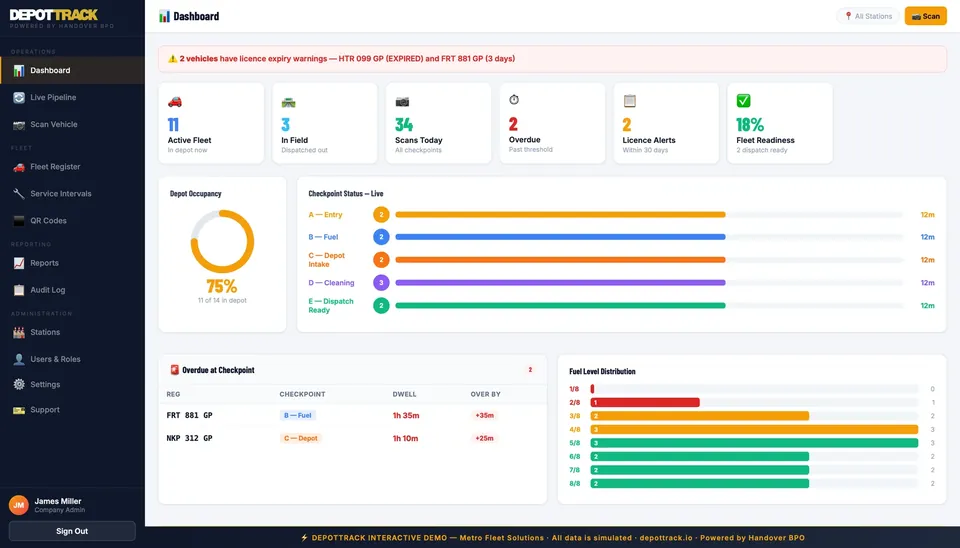Viewport: 960px width, 548px height.
Task: Click the 1h 35m dwell value
Action: click(406, 416)
